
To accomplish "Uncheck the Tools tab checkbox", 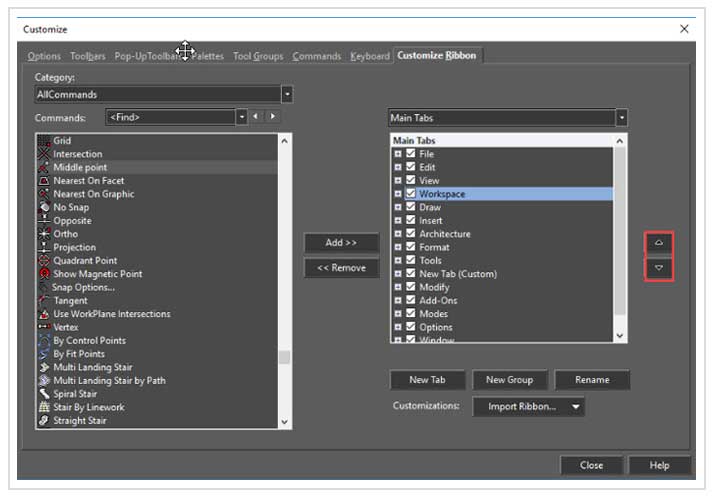I will (411, 260).
